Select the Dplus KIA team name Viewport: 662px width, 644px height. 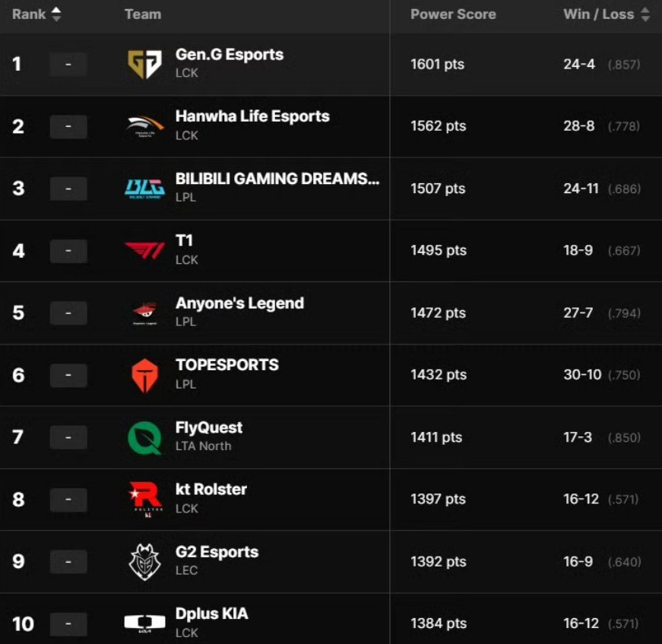[x=211, y=614]
